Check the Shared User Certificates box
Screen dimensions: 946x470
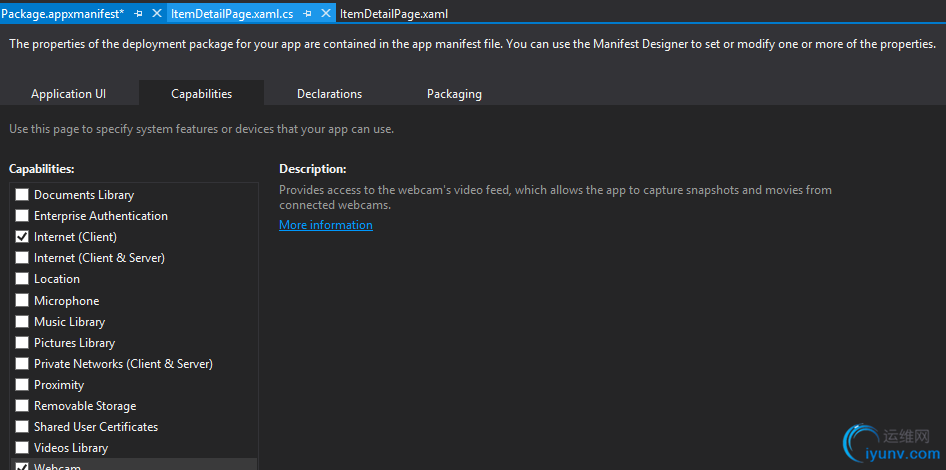click(x=22, y=427)
